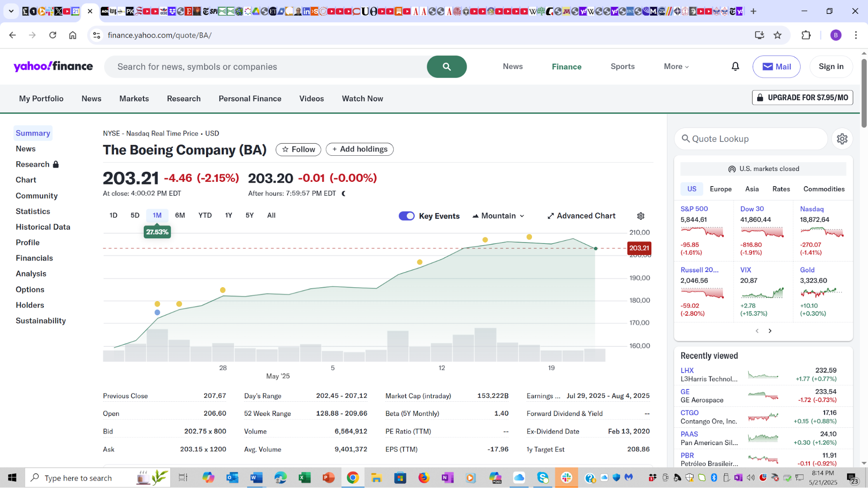Open the Advanced Chart link
This screenshot has width=868, height=488.
581,216
